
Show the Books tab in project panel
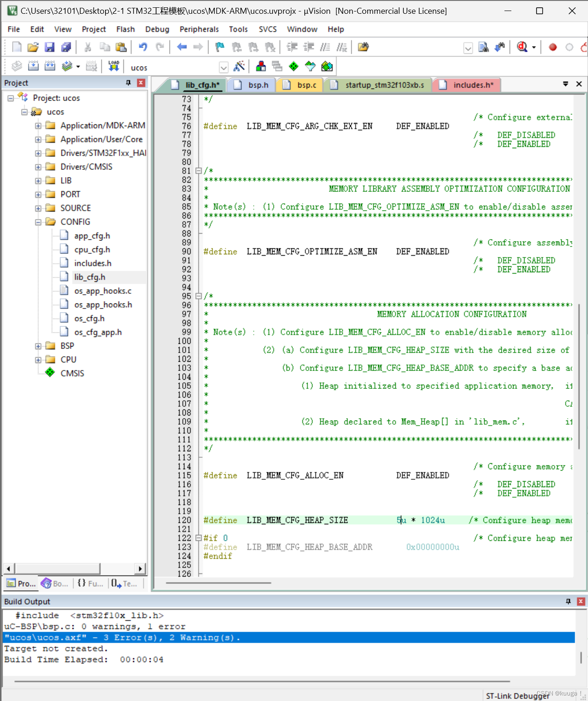pos(55,583)
